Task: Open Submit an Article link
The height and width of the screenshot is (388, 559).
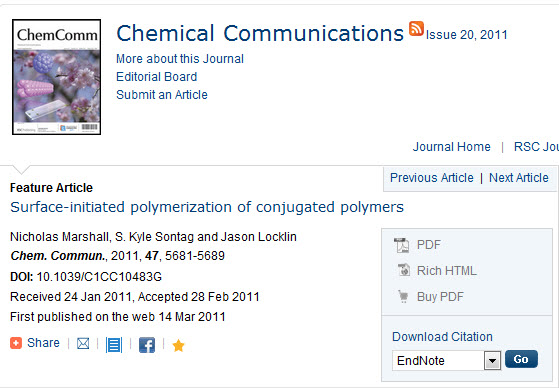Action: point(162,95)
